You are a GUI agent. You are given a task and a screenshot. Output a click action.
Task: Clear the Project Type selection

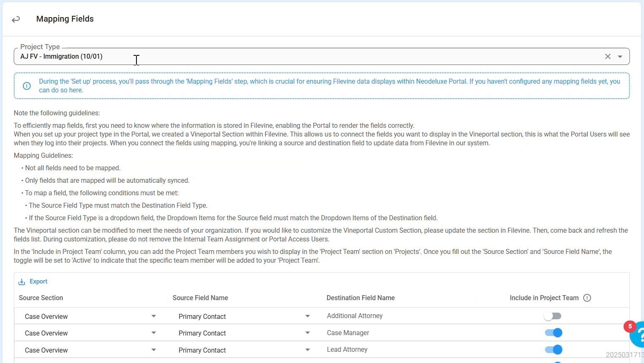[x=608, y=57]
